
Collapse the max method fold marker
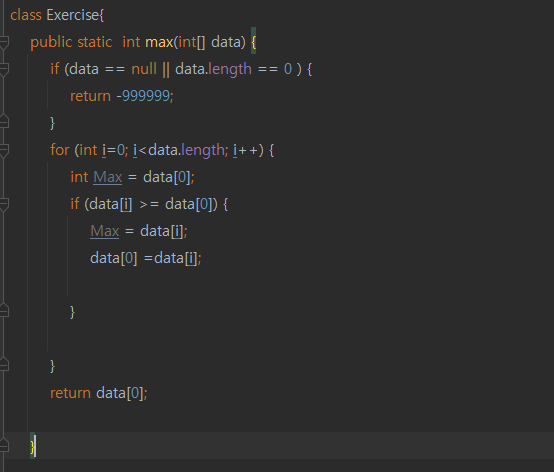click(4, 42)
